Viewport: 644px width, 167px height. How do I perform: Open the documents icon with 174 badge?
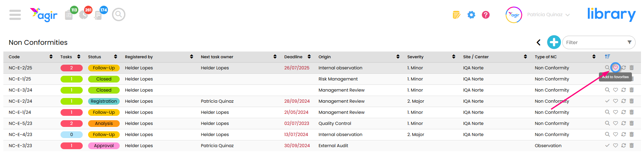(98, 15)
